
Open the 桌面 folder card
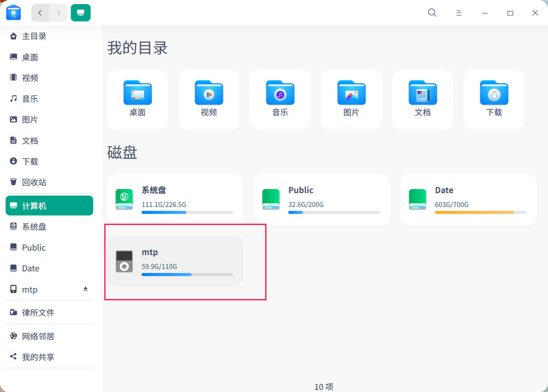tap(138, 99)
